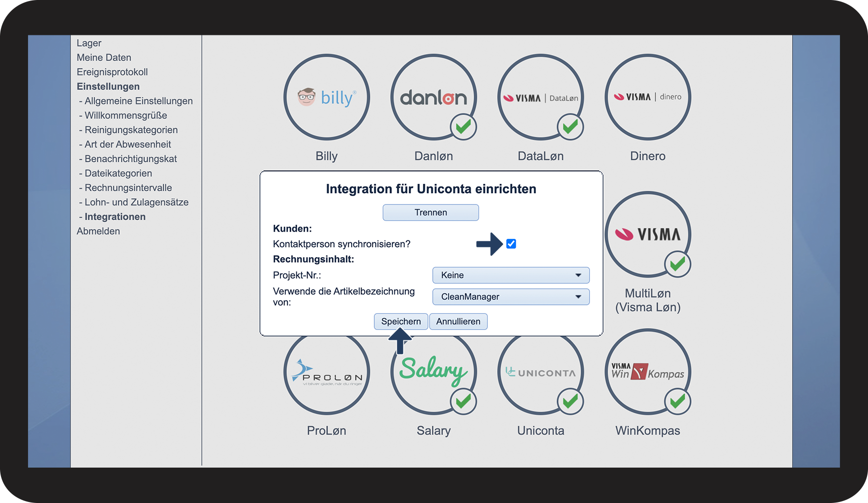Viewport: 868px width, 503px height.
Task: Click the Billy label under the logo
Action: pyautogui.click(x=327, y=156)
